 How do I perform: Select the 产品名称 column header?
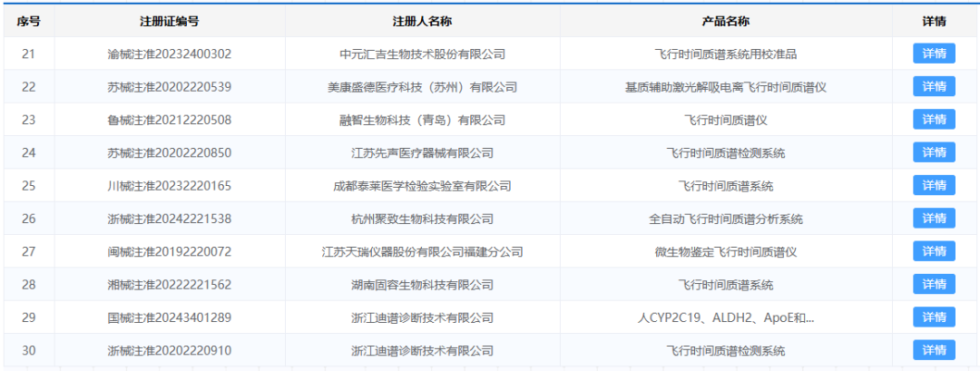pos(725,21)
